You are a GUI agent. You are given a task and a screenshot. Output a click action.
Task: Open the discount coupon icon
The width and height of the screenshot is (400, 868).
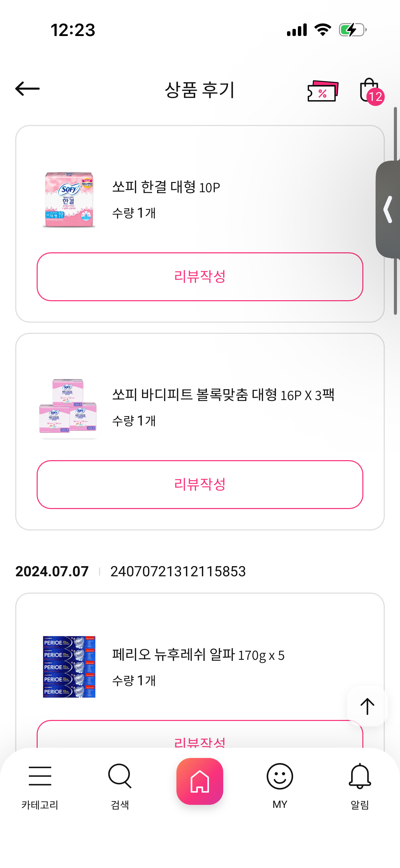point(323,91)
